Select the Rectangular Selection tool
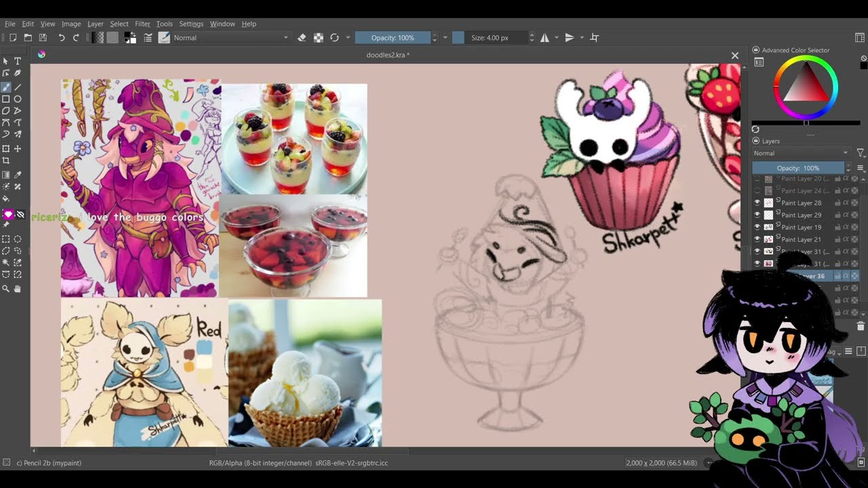The width and height of the screenshot is (868, 488). pyautogui.click(x=6, y=239)
